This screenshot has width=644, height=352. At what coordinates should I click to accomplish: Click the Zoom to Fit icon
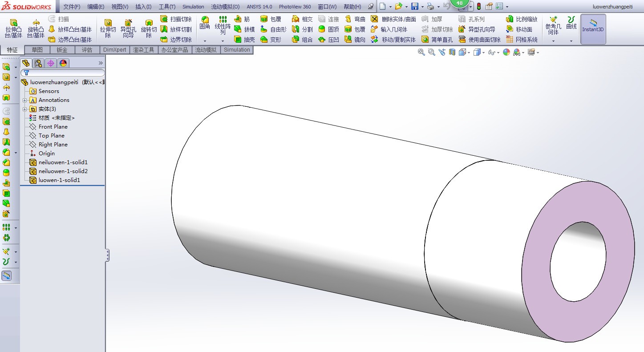(421, 52)
